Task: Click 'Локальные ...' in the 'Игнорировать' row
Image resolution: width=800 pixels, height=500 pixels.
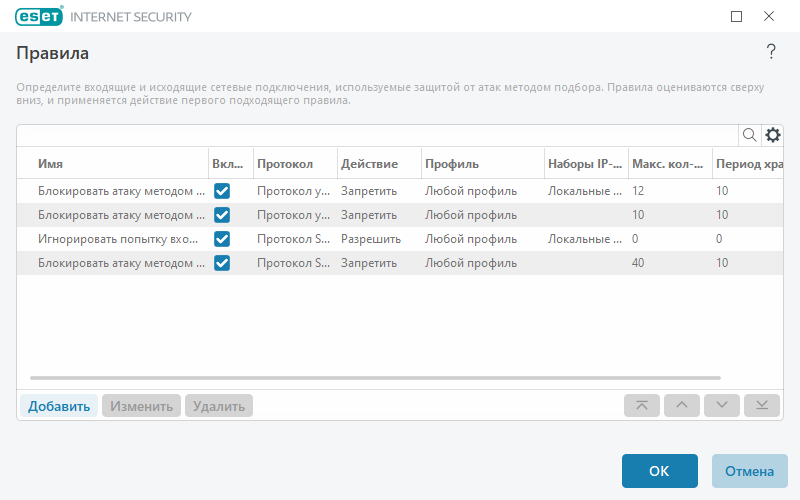Action: click(585, 239)
